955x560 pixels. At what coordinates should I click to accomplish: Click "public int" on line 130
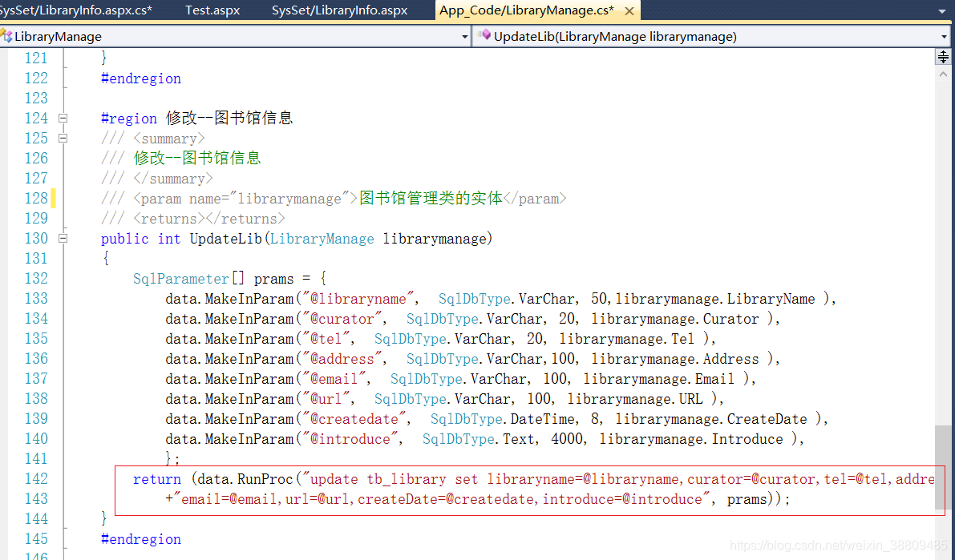140,239
